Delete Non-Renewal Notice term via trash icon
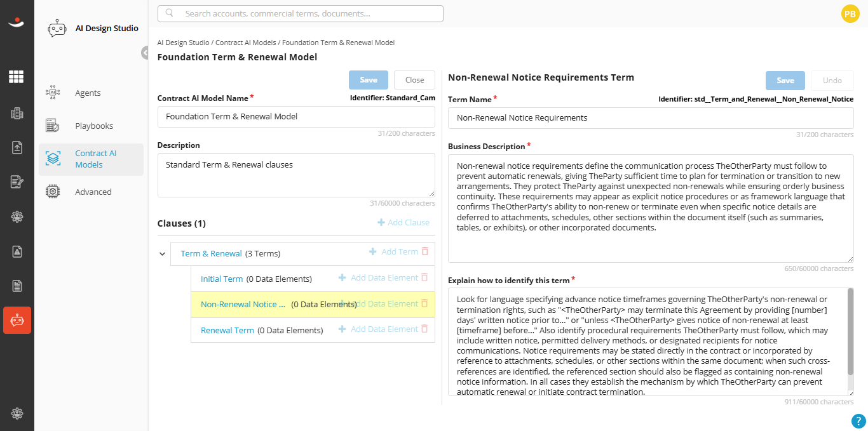 pyautogui.click(x=424, y=303)
